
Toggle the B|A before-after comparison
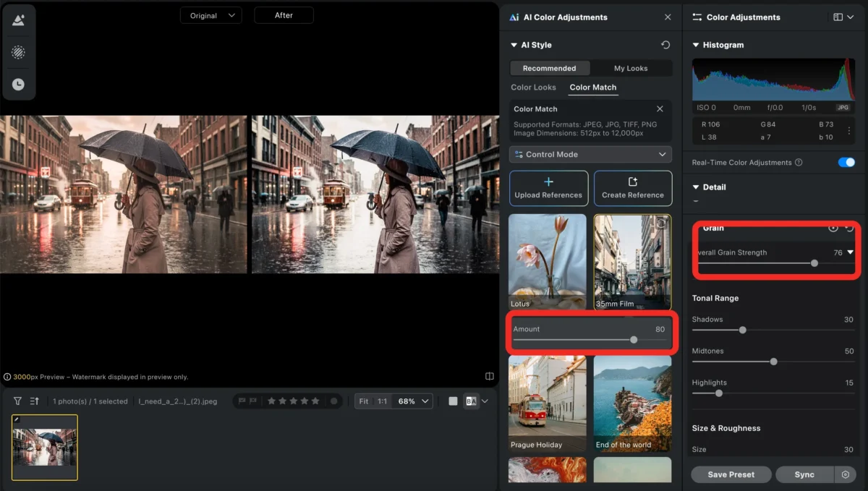click(x=472, y=401)
